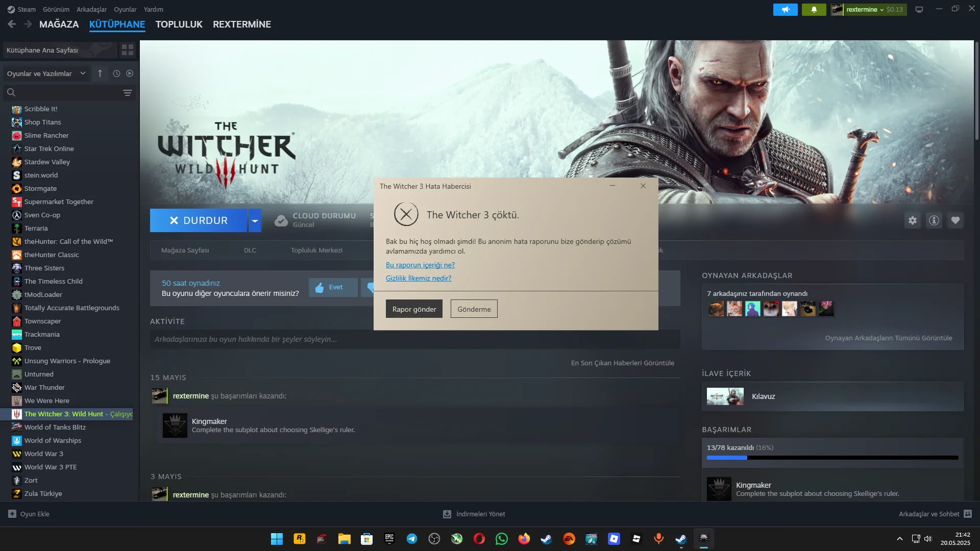Click the activity status input box
Screen dimensions: 980x551
[414, 339]
